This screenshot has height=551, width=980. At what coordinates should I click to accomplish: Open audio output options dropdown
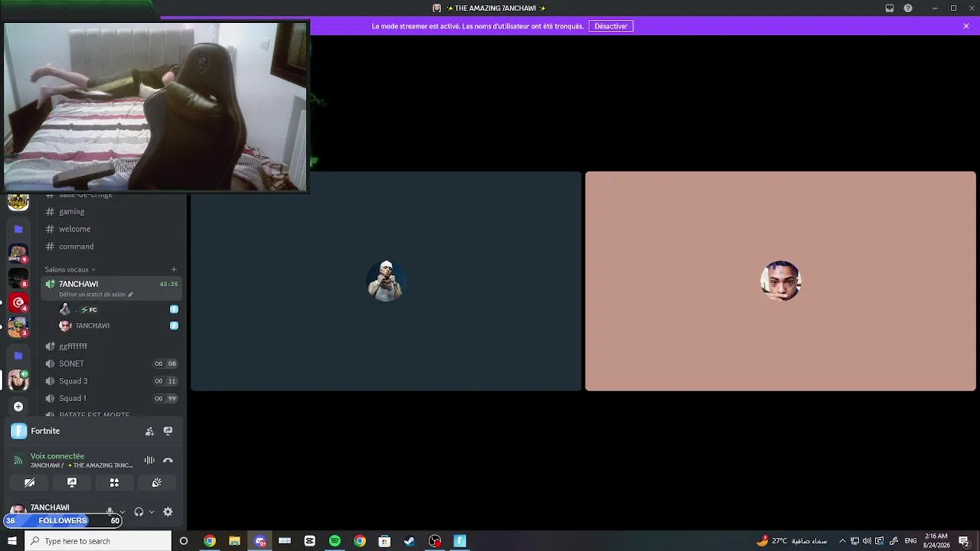point(152,512)
